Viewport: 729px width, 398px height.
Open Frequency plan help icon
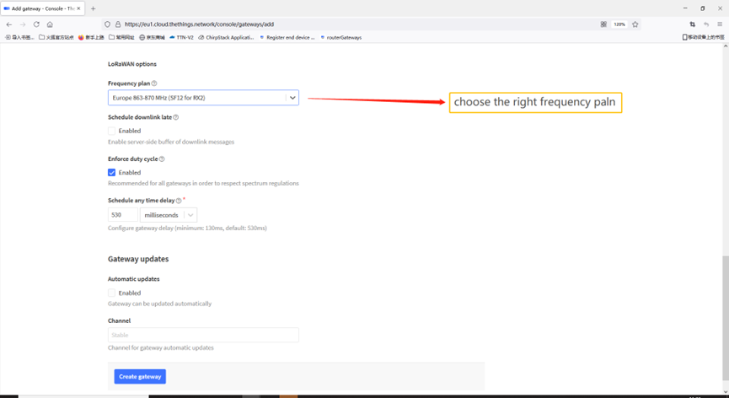154,83
